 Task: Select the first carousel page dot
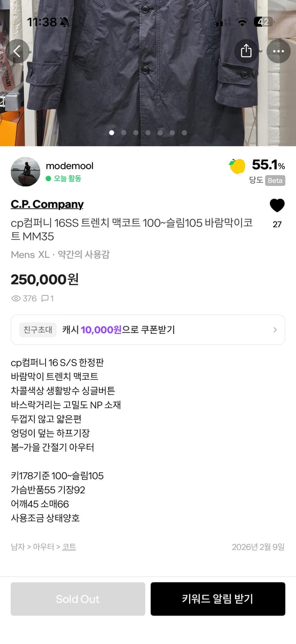[112, 133]
